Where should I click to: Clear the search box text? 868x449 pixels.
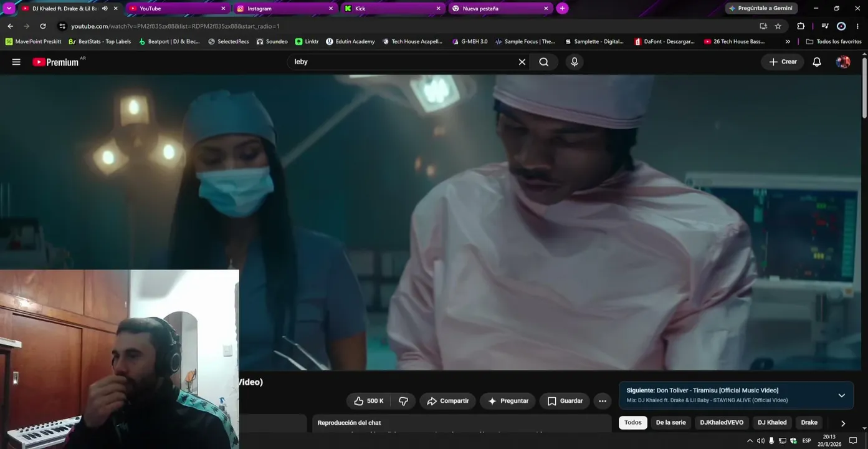point(522,62)
